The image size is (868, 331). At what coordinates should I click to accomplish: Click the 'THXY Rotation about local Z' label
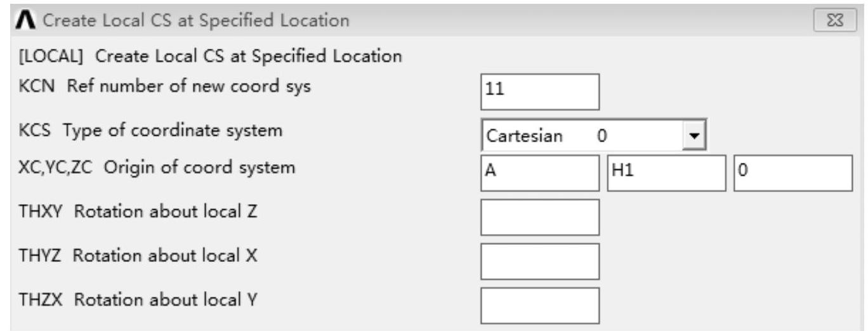[138, 212]
